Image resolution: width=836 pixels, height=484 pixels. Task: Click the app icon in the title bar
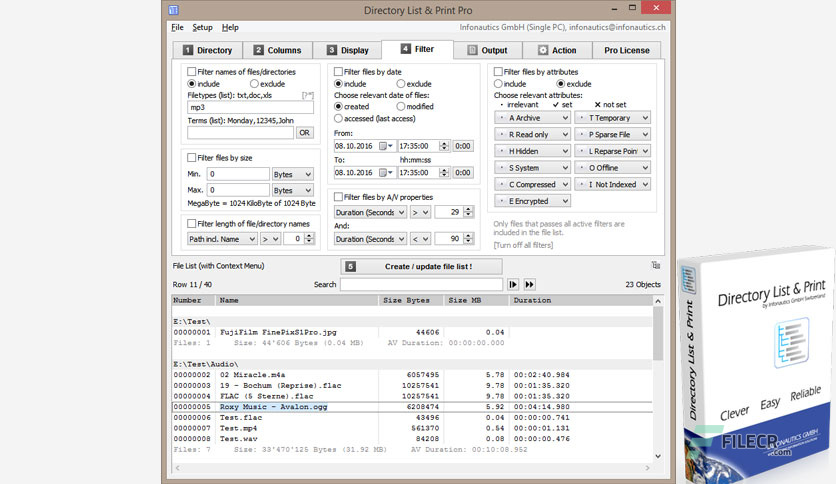[174, 10]
